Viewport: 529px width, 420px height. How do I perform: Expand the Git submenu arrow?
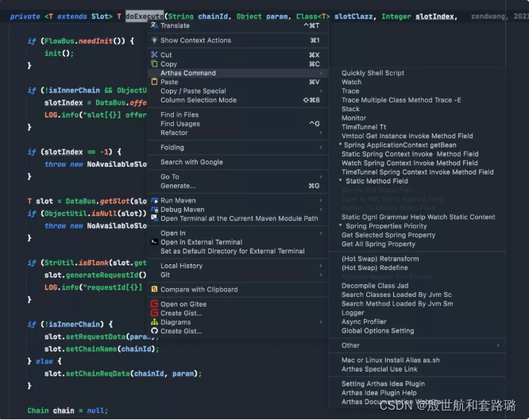tap(321, 275)
